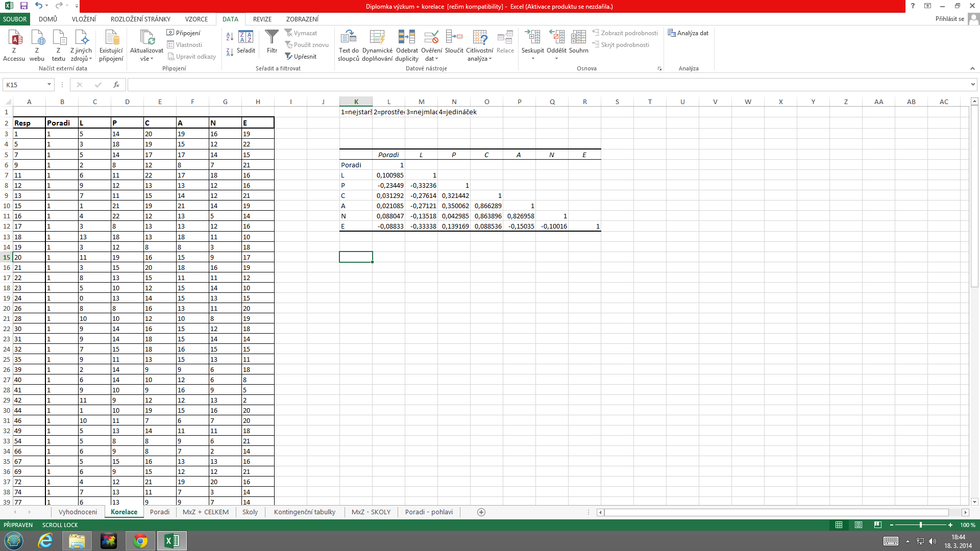980x551 pixels.
Task: Zoom in with the plus button
Action: click(950, 525)
